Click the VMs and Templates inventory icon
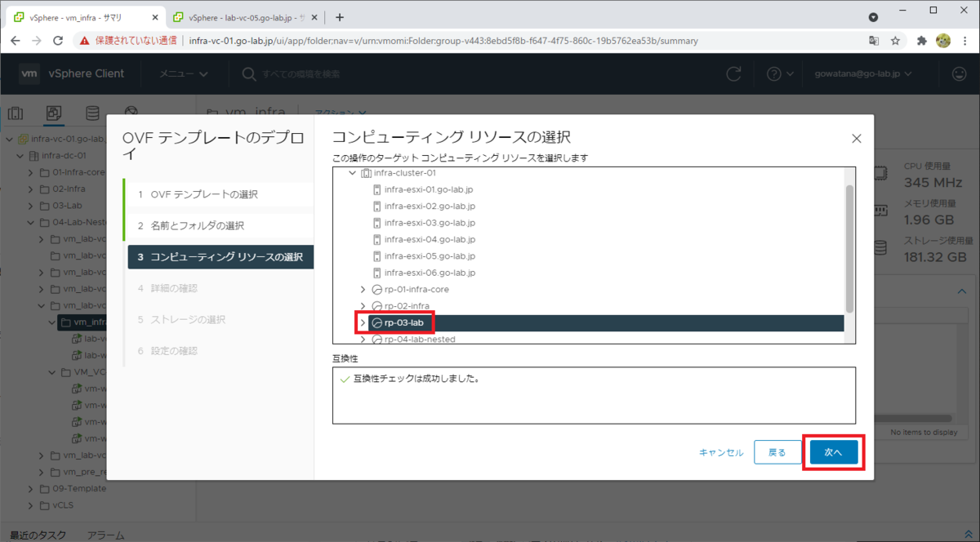This screenshot has height=542, width=980. click(x=54, y=113)
